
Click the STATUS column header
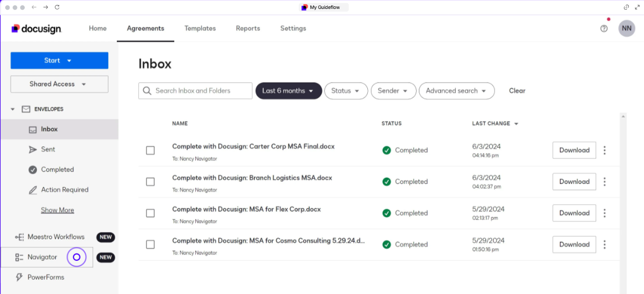(391, 124)
